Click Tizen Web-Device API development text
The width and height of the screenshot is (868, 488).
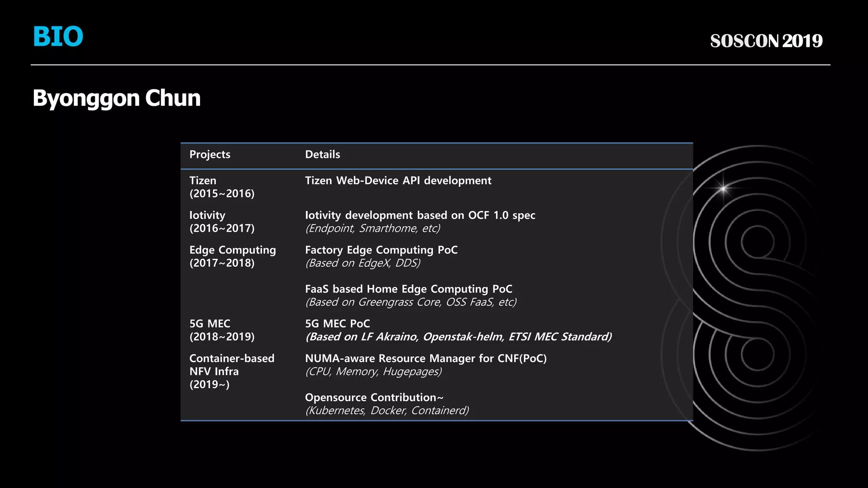coord(398,180)
